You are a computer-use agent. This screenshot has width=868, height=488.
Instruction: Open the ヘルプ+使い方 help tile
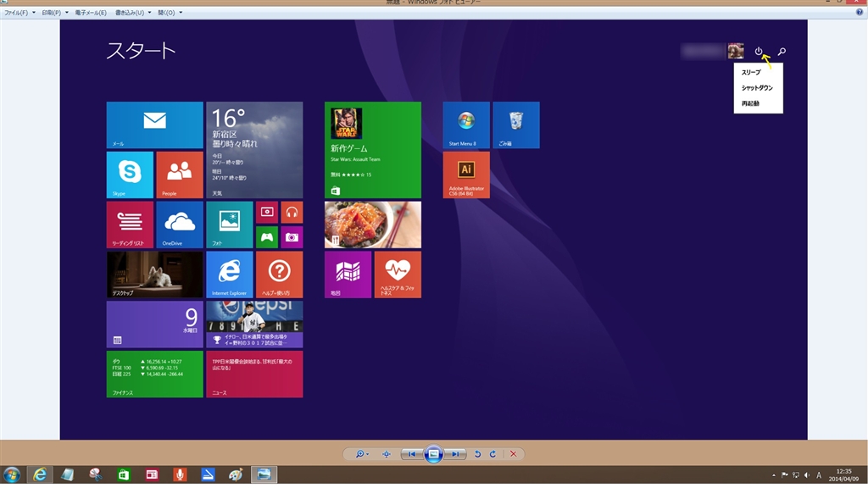tap(279, 274)
